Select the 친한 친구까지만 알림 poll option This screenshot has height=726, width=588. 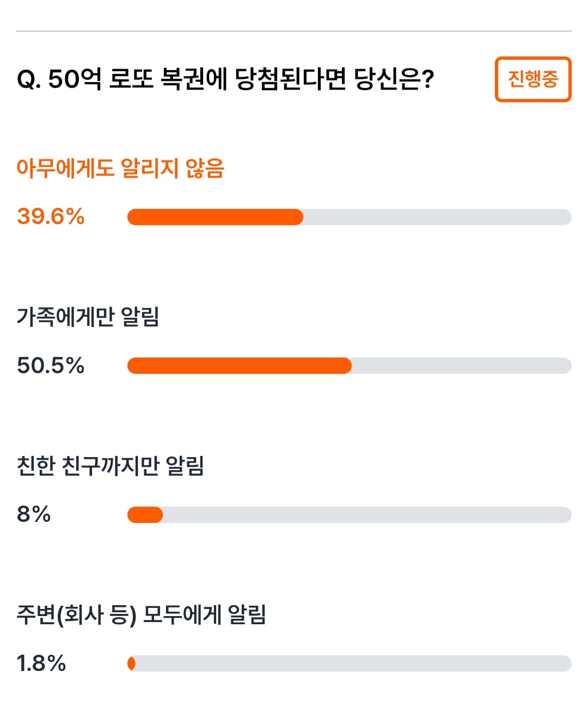click(111, 465)
